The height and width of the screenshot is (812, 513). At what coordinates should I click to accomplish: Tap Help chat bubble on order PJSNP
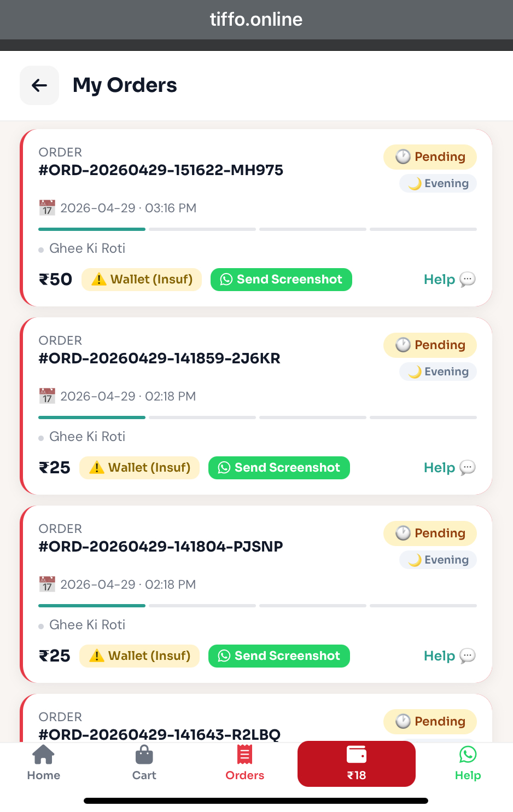coord(468,656)
